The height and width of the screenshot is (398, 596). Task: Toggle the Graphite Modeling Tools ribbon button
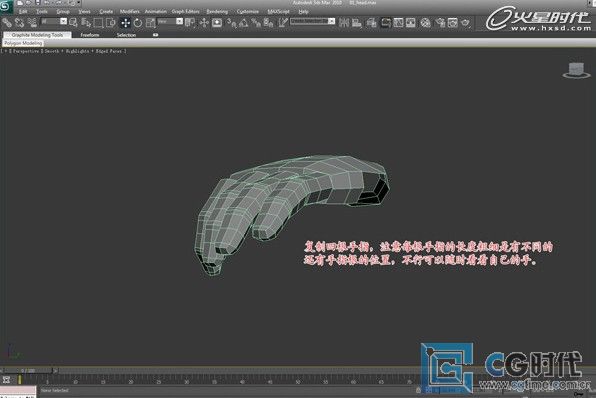385,23
